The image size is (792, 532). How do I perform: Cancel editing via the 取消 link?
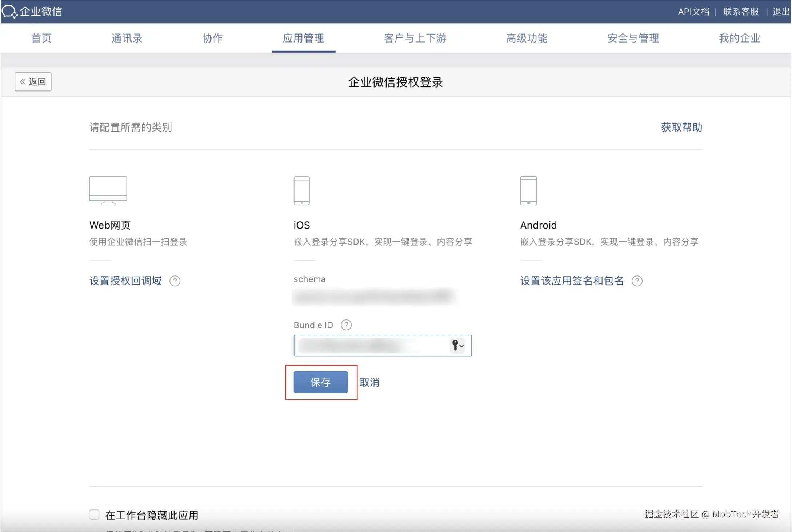(x=369, y=382)
